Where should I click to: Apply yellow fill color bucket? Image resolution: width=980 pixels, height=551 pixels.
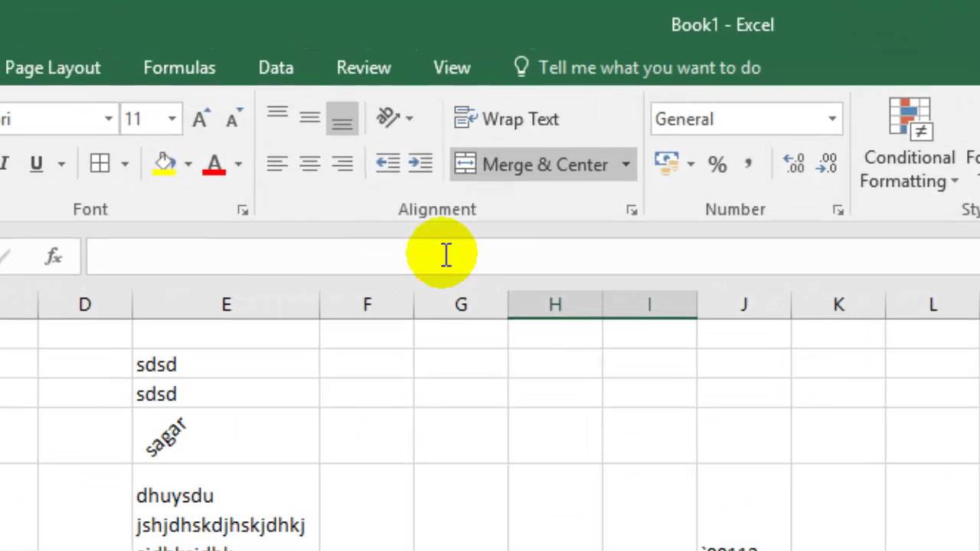coord(165,164)
